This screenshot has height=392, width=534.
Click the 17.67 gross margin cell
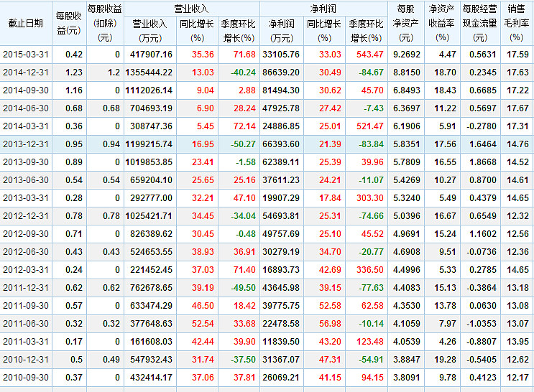(517, 108)
